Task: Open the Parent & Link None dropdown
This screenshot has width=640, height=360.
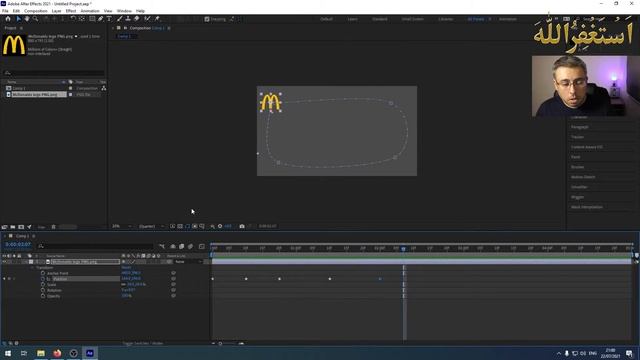Action: click(188, 262)
